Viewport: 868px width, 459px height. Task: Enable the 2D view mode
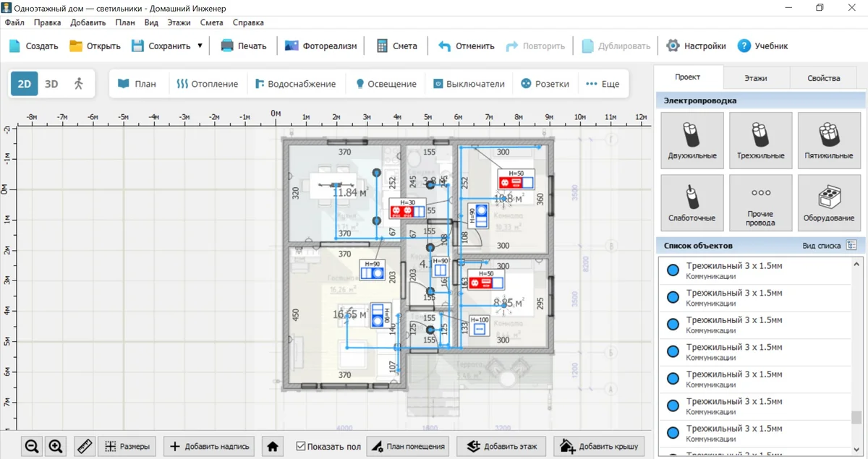click(x=24, y=84)
